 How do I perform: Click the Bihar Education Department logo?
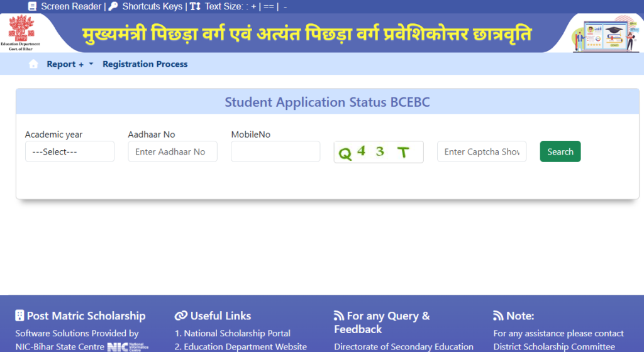(x=23, y=33)
